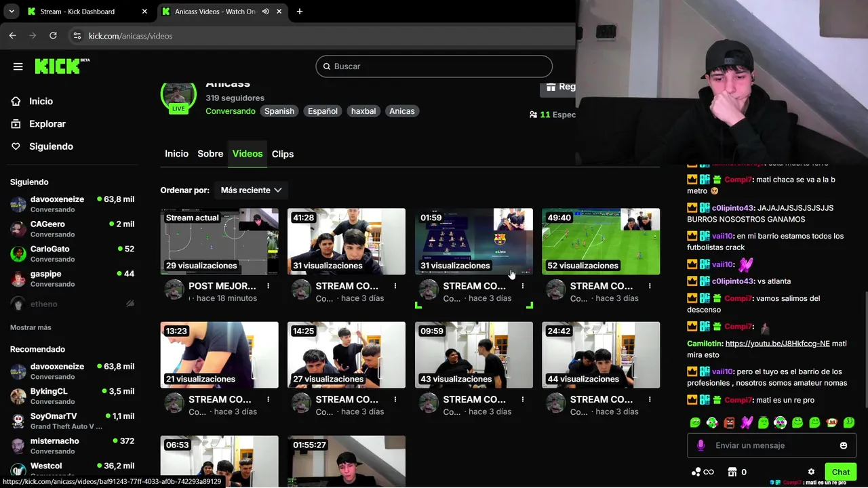Open gaspipe channel in sidebar
The width and height of the screenshot is (868, 488).
pyautogui.click(x=72, y=279)
